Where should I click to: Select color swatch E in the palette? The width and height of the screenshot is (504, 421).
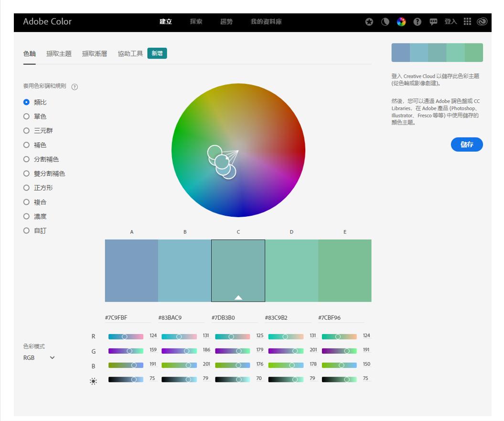pyautogui.click(x=344, y=270)
